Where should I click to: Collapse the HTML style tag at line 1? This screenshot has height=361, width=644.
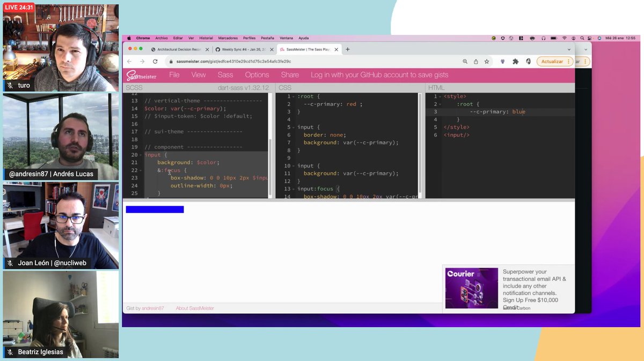[x=440, y=96]
